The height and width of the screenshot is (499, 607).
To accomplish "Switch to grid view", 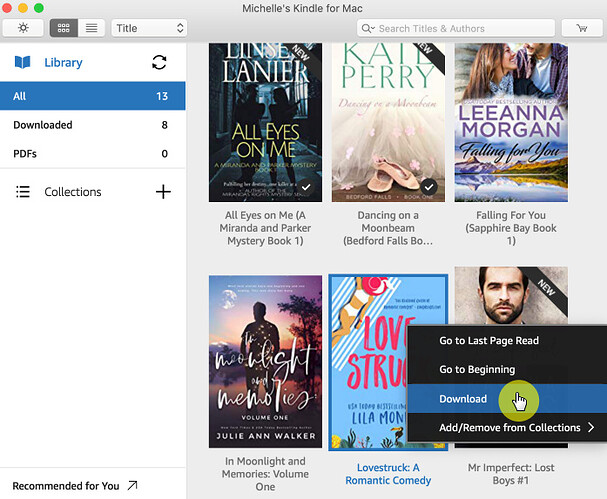I will coord(64,29).
